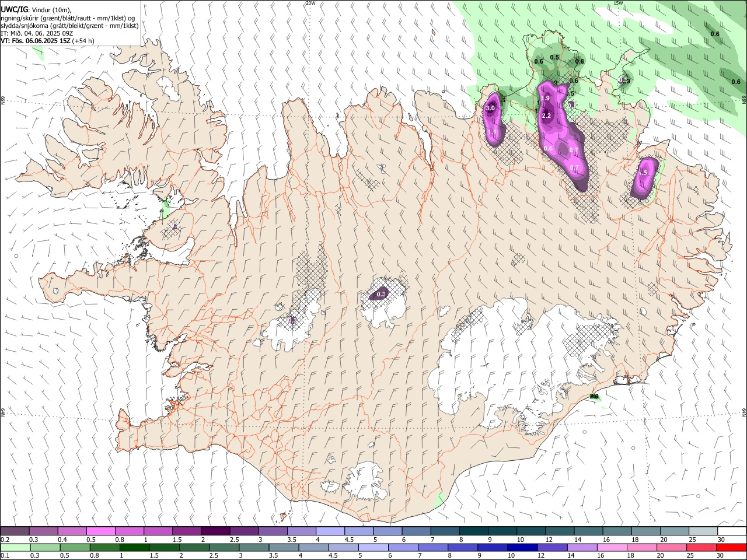Pick top-row dark purple swatch between 2 and 2.5
Image resolution: width=747 pixels, height=560 pixels.
[x=215, y=531]
